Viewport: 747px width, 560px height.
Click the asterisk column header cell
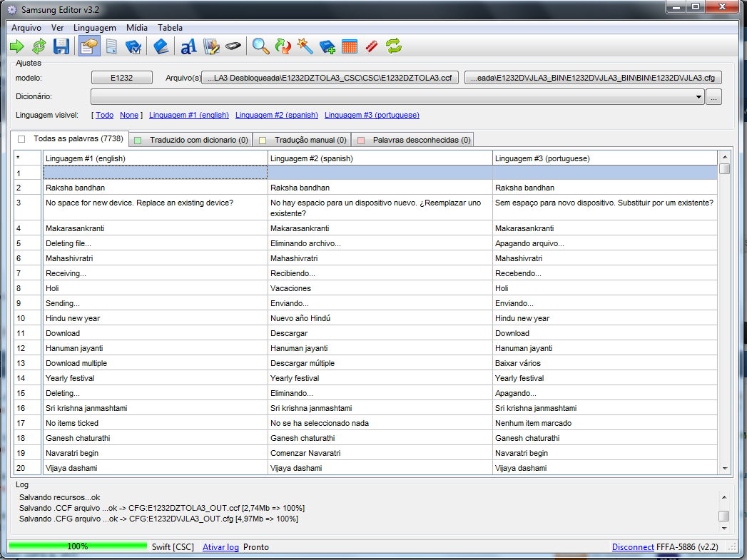pyautogui.click(x=28, y=158)
